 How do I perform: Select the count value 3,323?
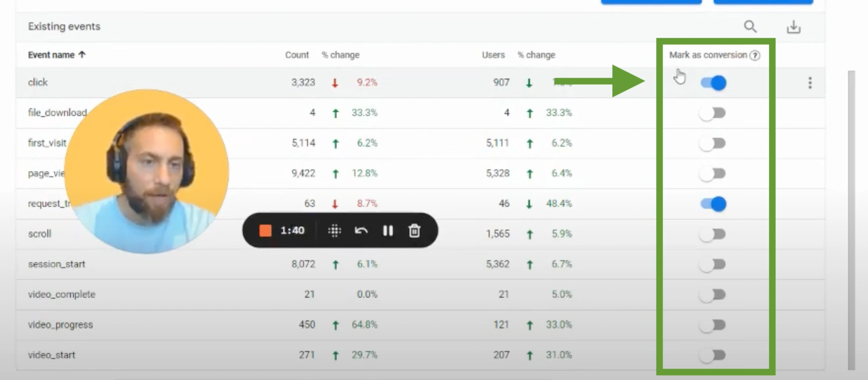(x=303, y=82)
